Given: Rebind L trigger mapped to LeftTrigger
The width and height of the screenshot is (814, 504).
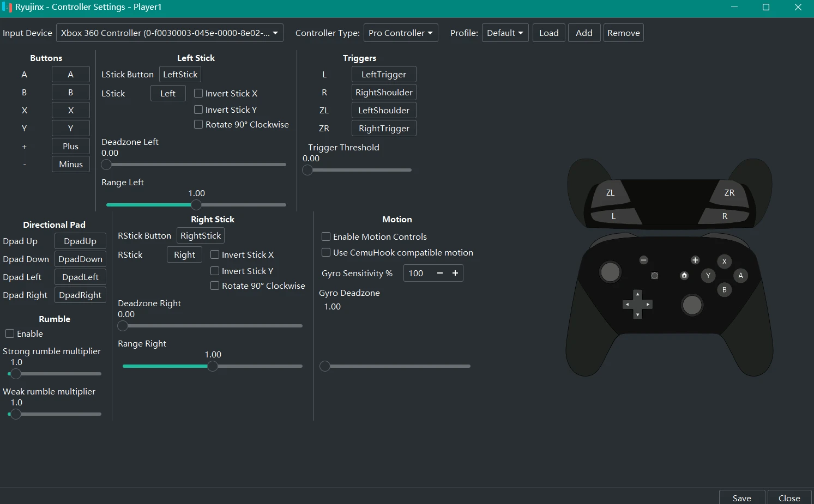Looking at the screenshot, I should coord(384,74).
